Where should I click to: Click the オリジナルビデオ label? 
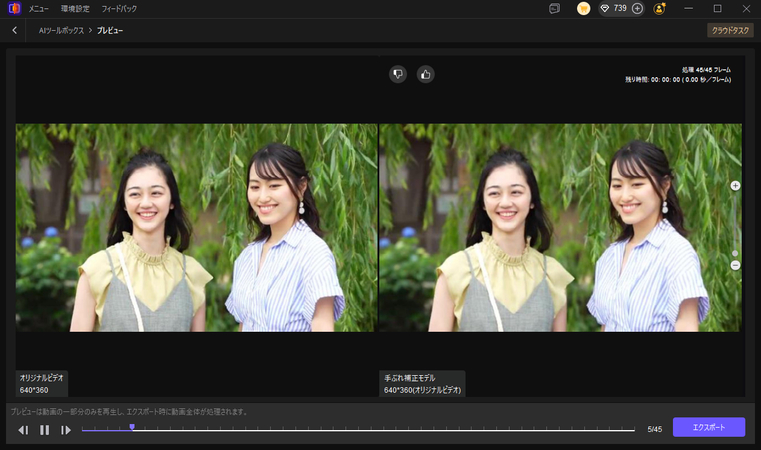[41, 378]
